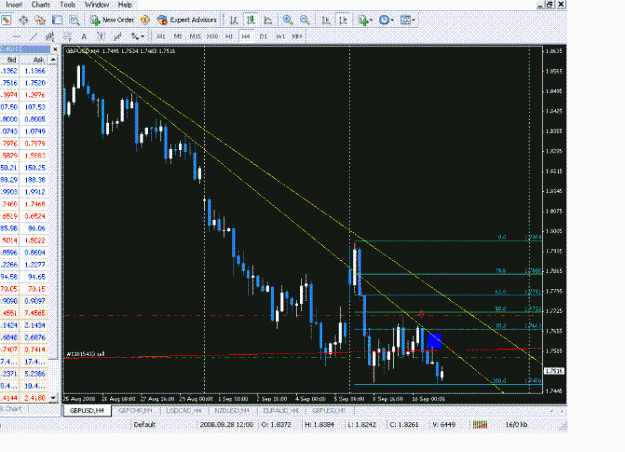Switch to MN timeframe
625x452 pixels.
tap(297, 36)
